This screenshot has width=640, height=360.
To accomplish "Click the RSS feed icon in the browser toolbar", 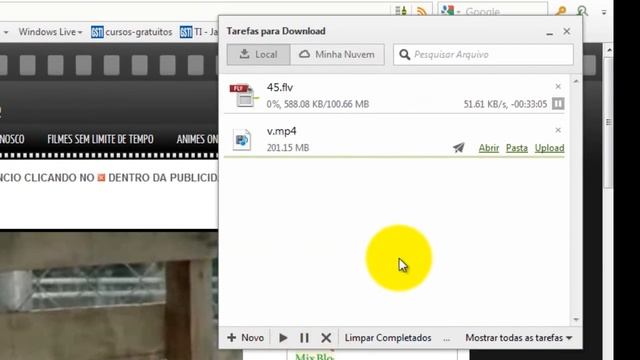I will [422, 11].
